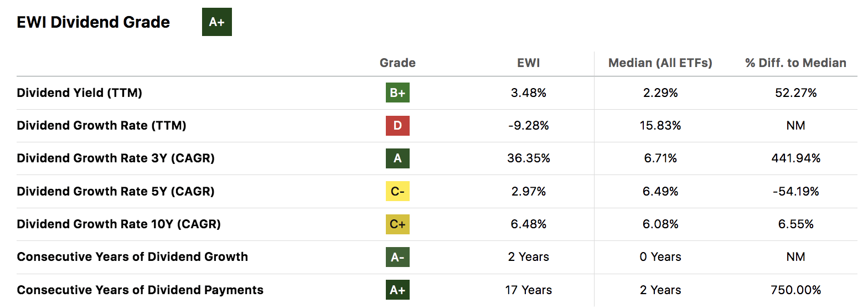
Task: Select the A grade badge for 3Y CAGR
Action: click(397, 158)
